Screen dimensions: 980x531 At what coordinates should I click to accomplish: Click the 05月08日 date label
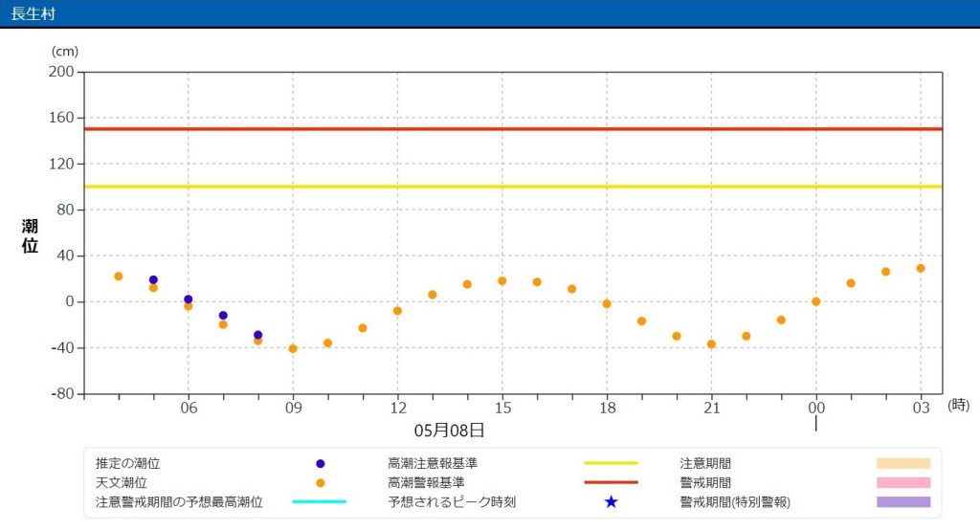[x=450, y=431]
